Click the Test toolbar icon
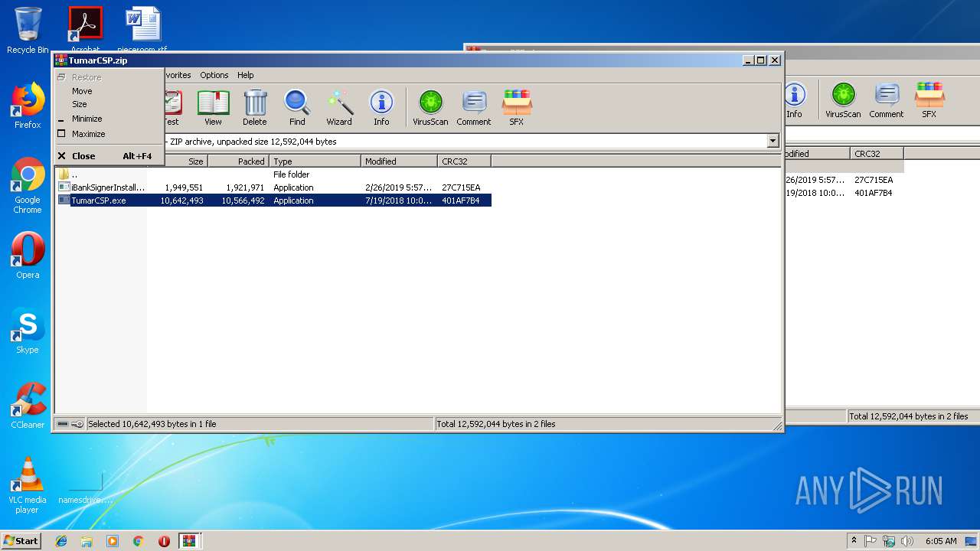Viewport: 980px width, 551px height. click(x=172, y=107)
